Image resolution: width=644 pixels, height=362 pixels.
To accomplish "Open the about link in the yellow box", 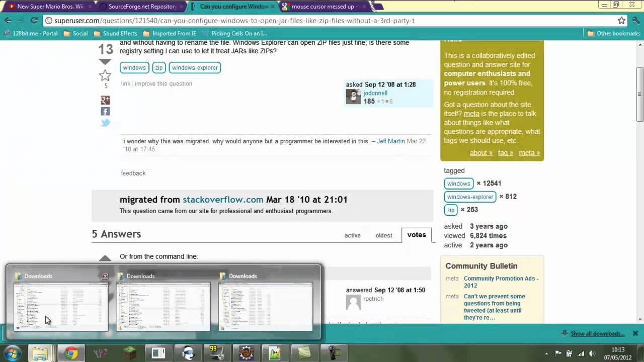I will coord(481,153).
